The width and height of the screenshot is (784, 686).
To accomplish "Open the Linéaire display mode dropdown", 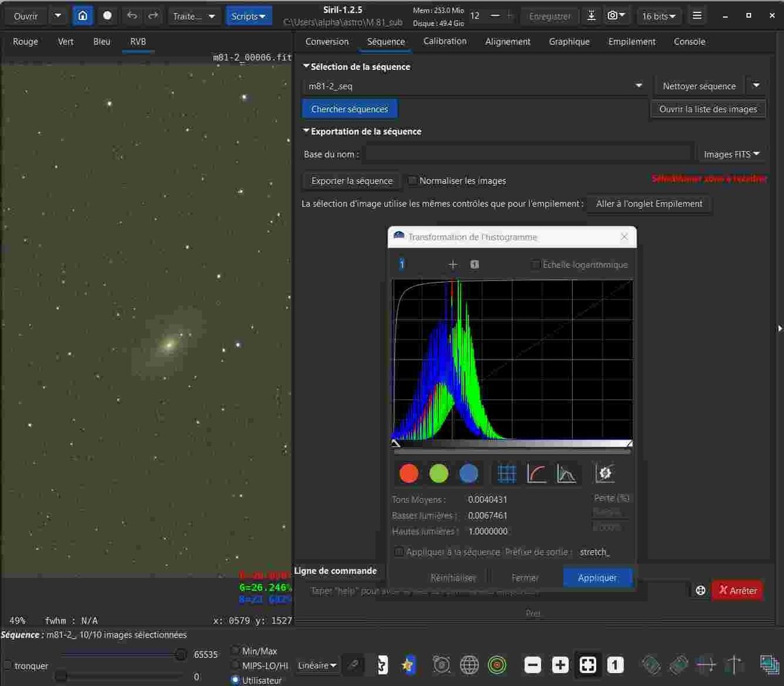I will 318,665.
